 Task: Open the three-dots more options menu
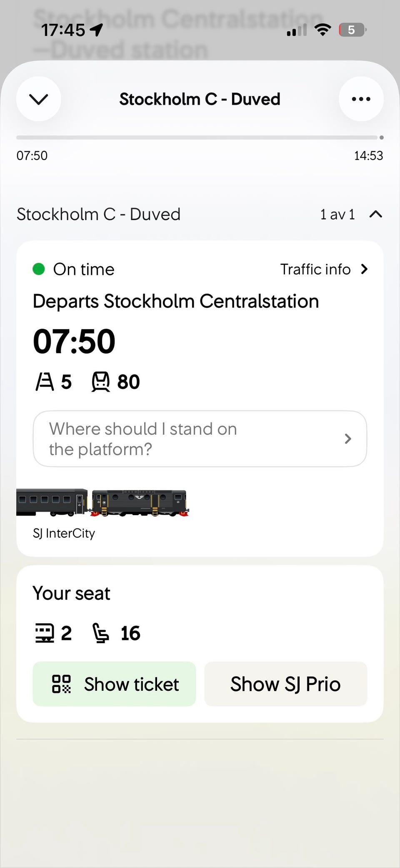[361, 99]
